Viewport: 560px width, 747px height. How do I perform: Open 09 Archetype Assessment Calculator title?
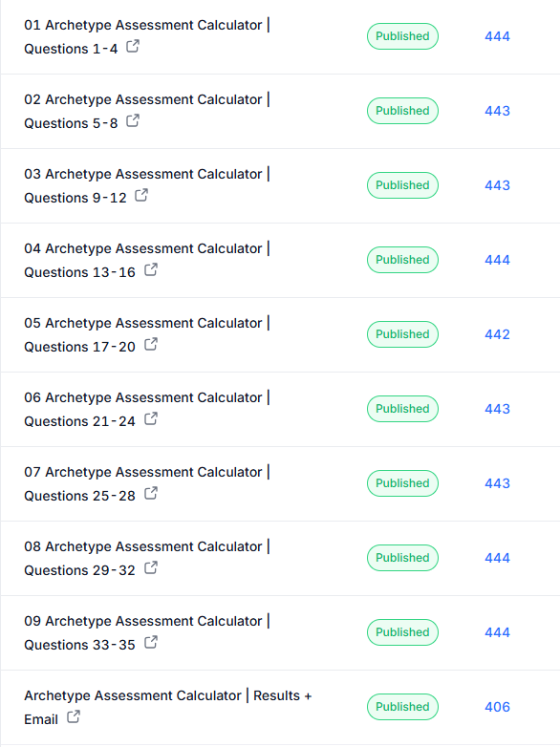147,632
